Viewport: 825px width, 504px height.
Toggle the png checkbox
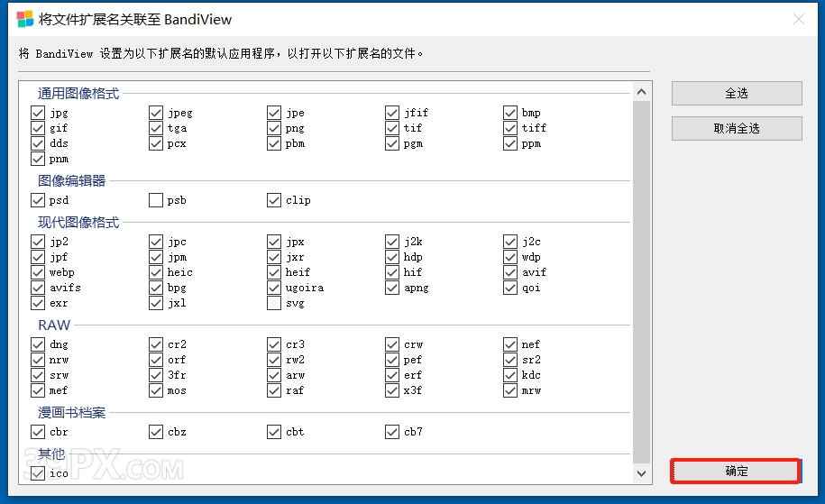pos(274,128)
